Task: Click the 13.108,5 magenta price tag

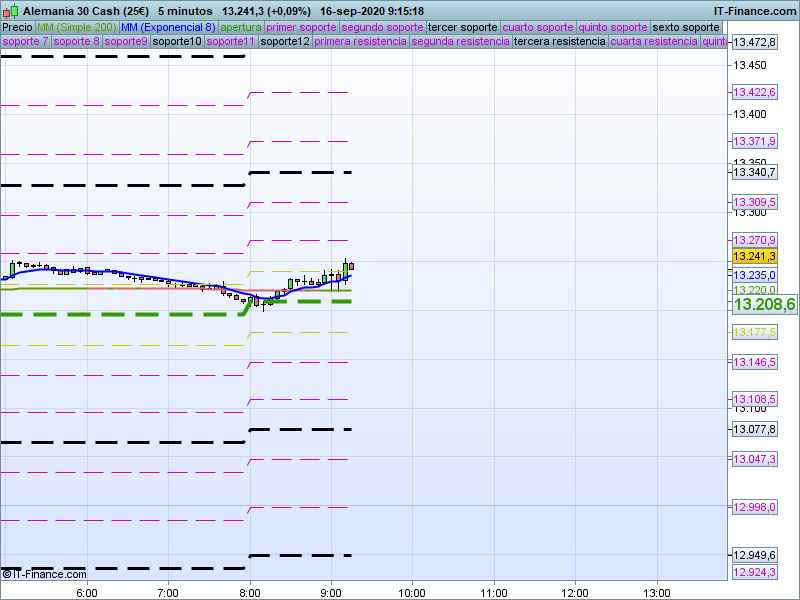Action: (x=754, y=399)
